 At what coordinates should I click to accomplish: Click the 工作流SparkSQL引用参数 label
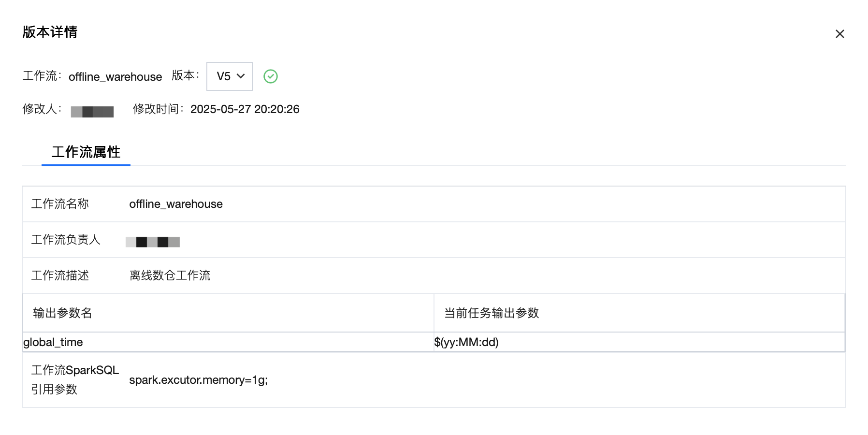coord(74,380)
